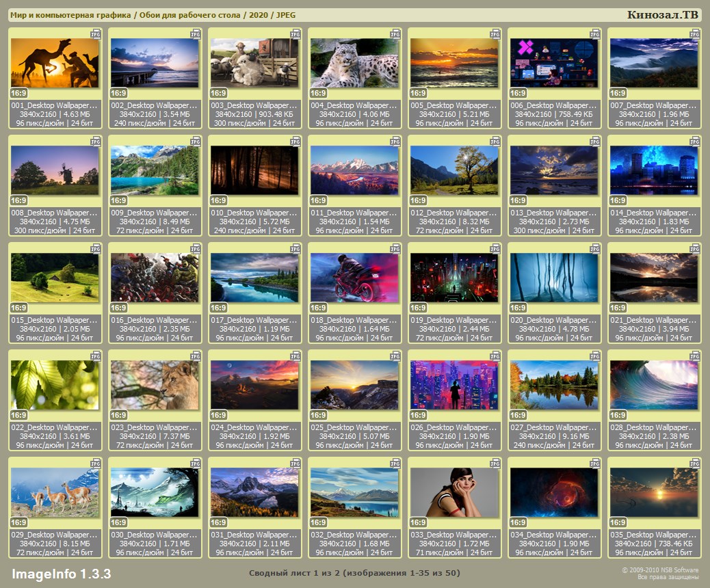Click the JPG icon above the red motorcycle wallpaper

pos(395,248)
